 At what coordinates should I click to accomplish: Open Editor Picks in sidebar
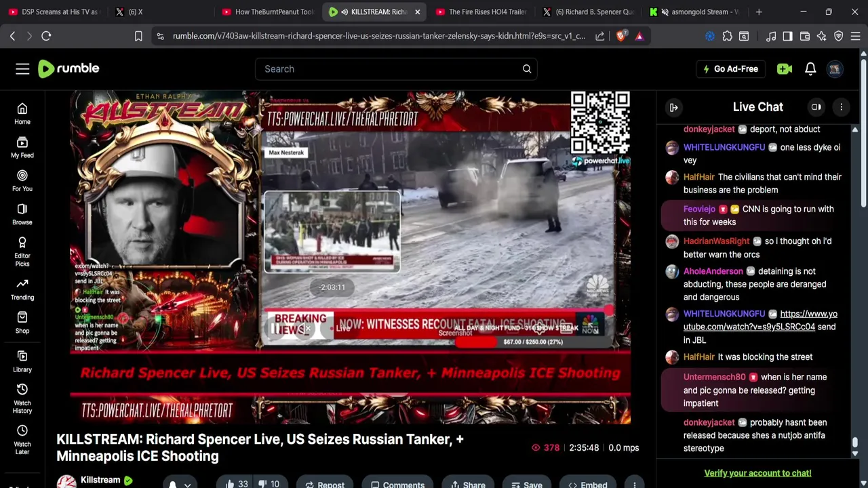pos(22,251)
